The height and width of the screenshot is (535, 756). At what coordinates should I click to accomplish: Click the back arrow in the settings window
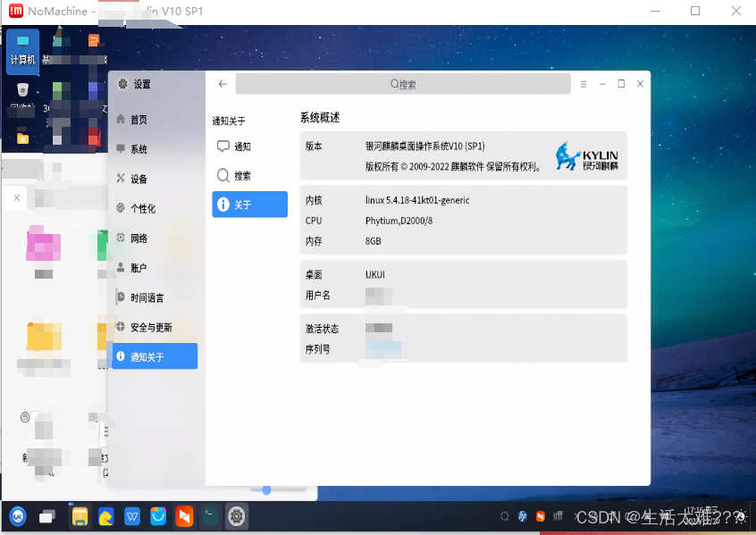click(x=223, y=84)
